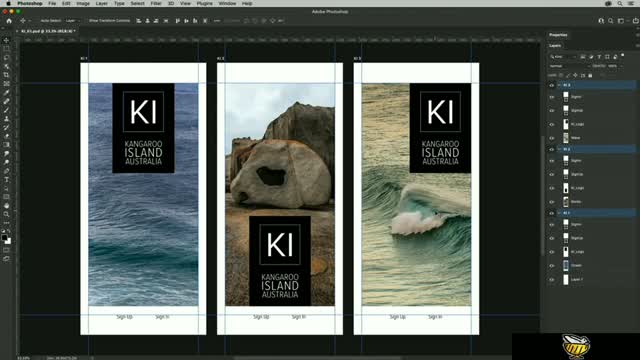This screenshot has height=360, width=640.
Task: Select the Wave layer thumbnail
Action: click(566, 138)
